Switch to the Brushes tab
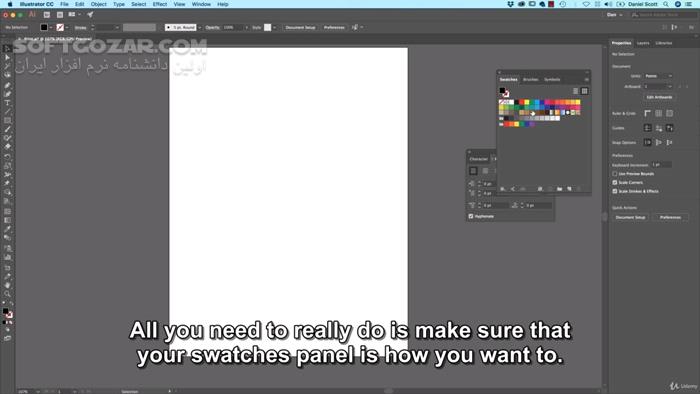The width and height of the screenshot is (700, 394). coord(530,79)
